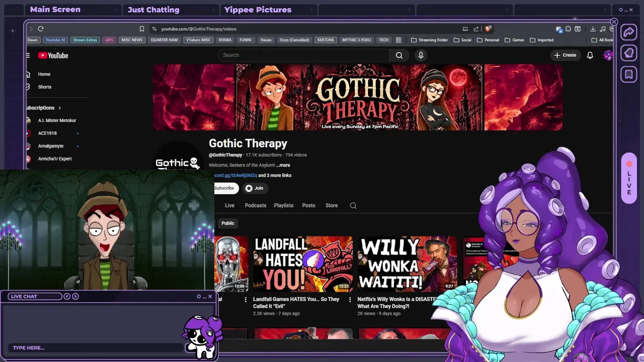Screen dimensions: 644x362
Task: Open the Streaming Folder bookmark folder
Action: click(429, 40)
